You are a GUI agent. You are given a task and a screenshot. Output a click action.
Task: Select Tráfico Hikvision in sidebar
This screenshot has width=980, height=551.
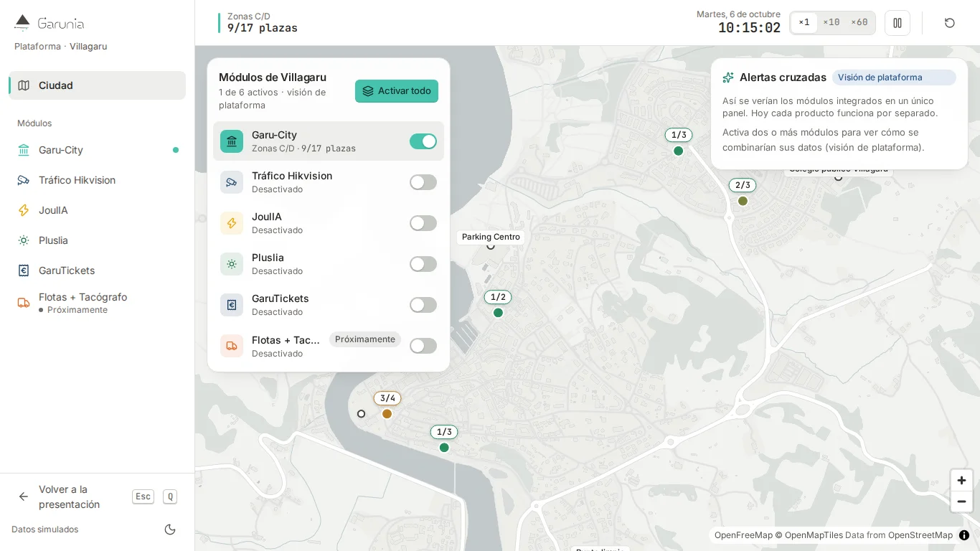tap(97, 180)
